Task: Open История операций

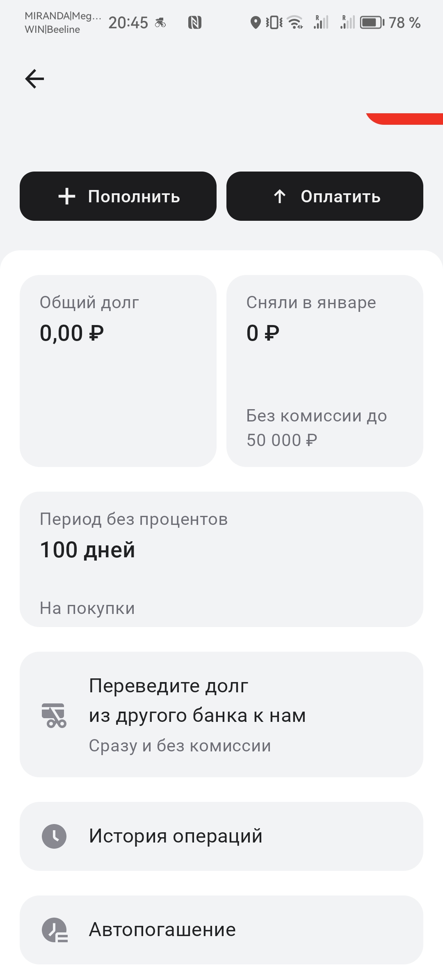Action: [221, 836]
